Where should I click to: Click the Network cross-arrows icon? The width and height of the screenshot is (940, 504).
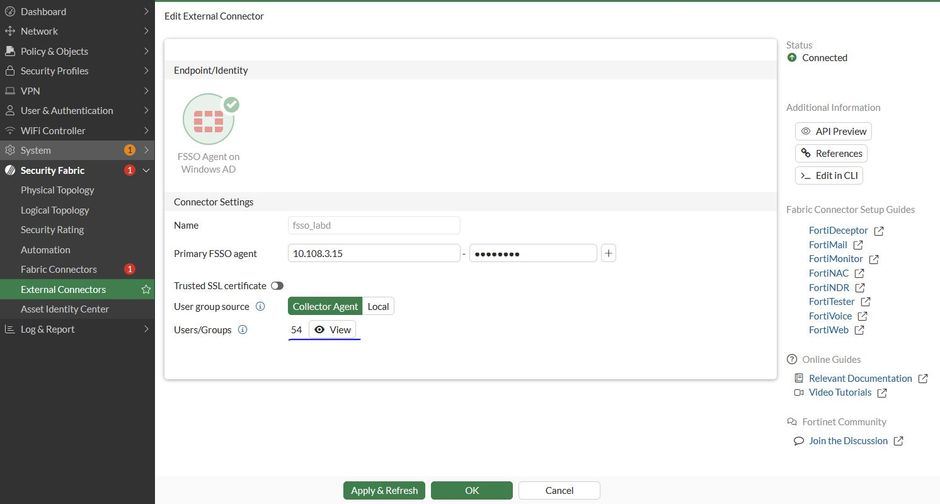pos(10,31)
